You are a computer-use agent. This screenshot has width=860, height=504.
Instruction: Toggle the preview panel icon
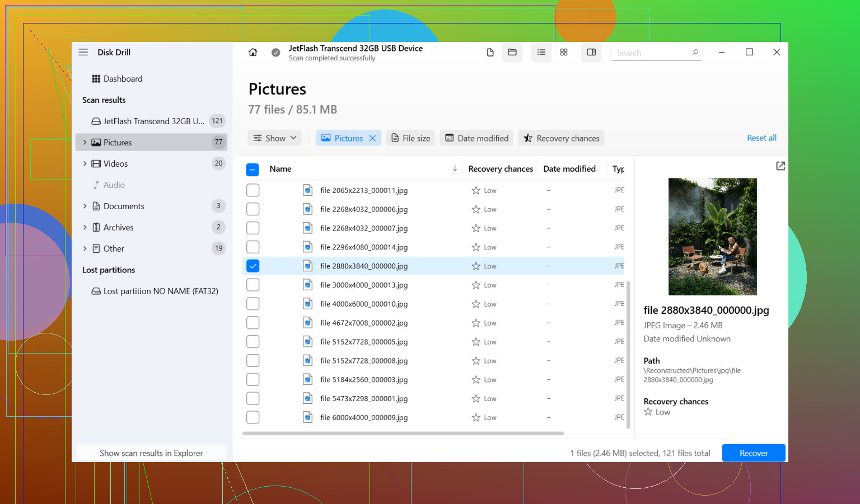tap(591, 52)
